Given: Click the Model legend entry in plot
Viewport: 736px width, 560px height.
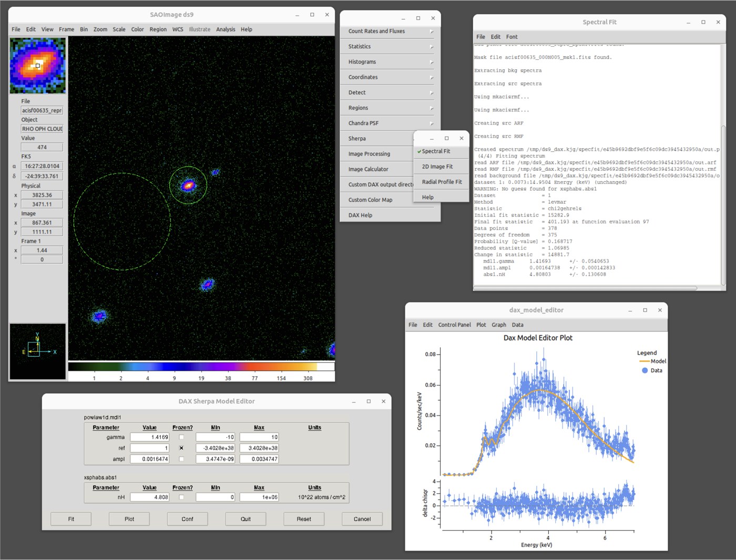Looking at the screenshot, I should click(653, 361).
